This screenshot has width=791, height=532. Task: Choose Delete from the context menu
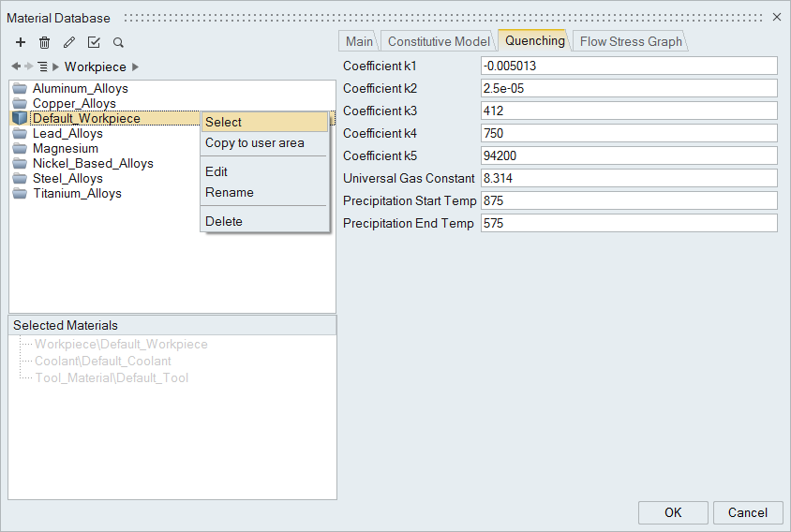224,221
